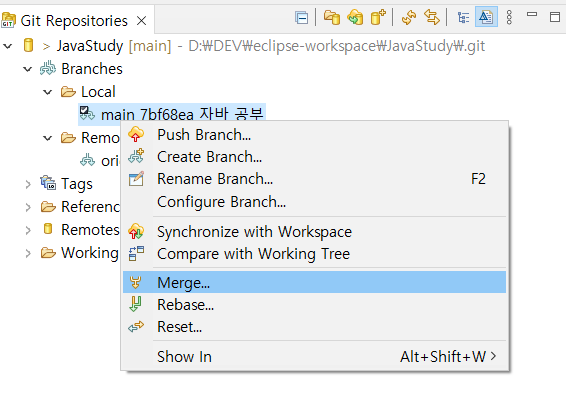Open the View Menu three-dots icon
The height and width of the screenshot is (401, 566).
tap(509, 17)
